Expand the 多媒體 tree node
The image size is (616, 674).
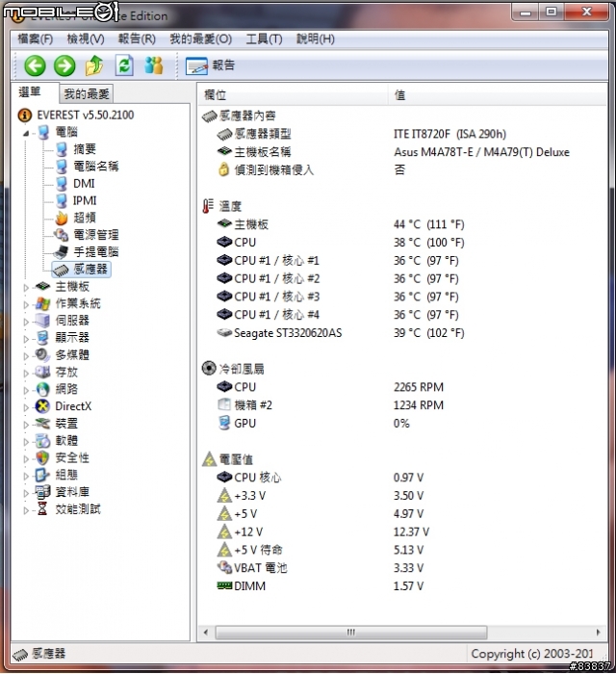point(26,356)
